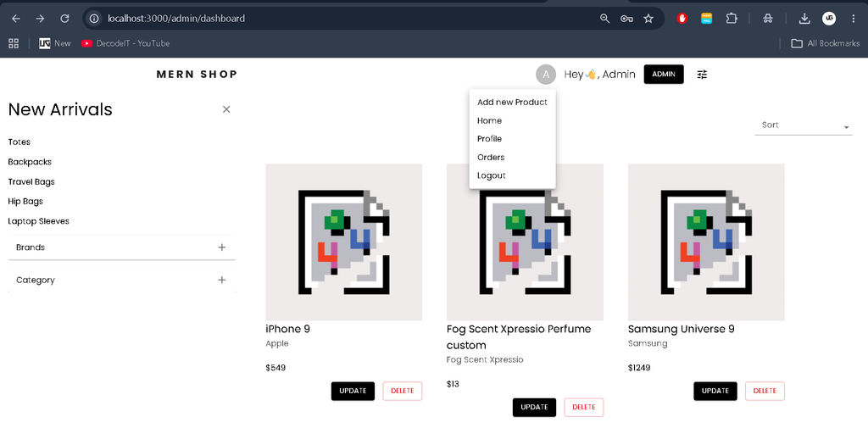Click the site info icon in the address bar
Image resolution: width=868 pixels, height=428 pixels.
coord(95,19)
